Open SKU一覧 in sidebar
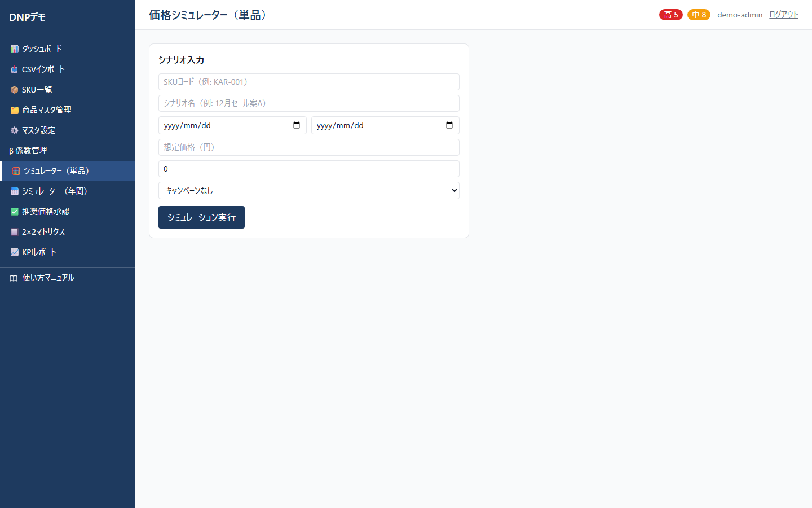812x508 pixels. tap(68, 90)
